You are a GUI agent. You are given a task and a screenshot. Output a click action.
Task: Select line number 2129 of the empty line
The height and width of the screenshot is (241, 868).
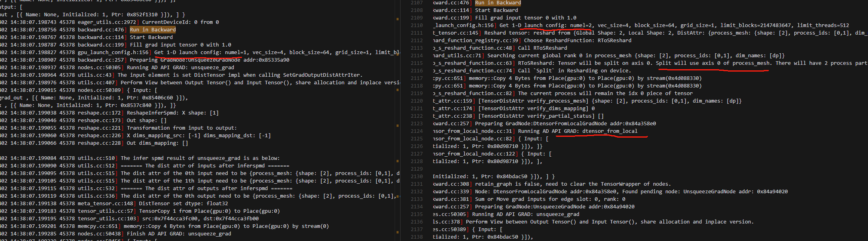tap(416, 169)
